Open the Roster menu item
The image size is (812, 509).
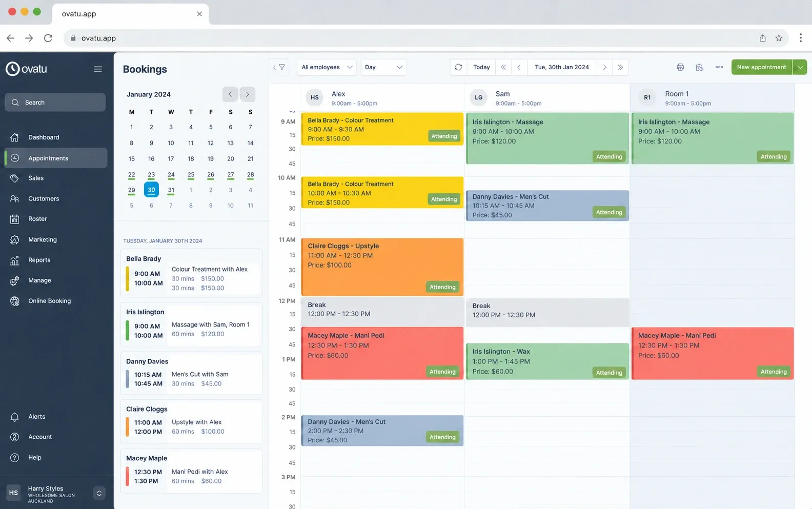pos(56,219)
